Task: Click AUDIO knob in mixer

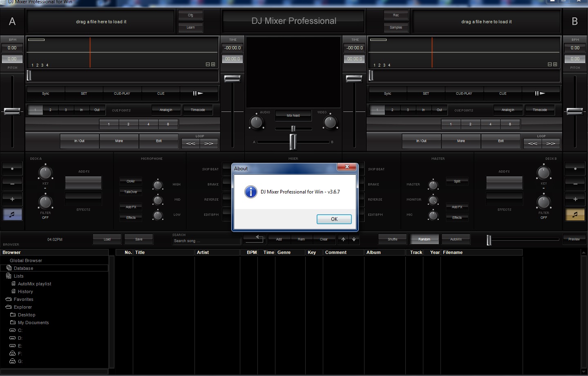Action: [x=257, y=122]
